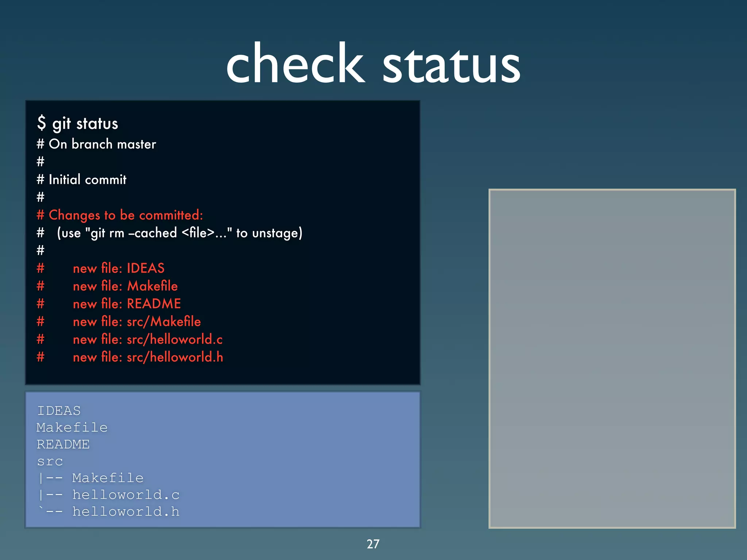
Task: Select the 'new file: src/helloworld.c' line
Action: [x=147, y=339]
